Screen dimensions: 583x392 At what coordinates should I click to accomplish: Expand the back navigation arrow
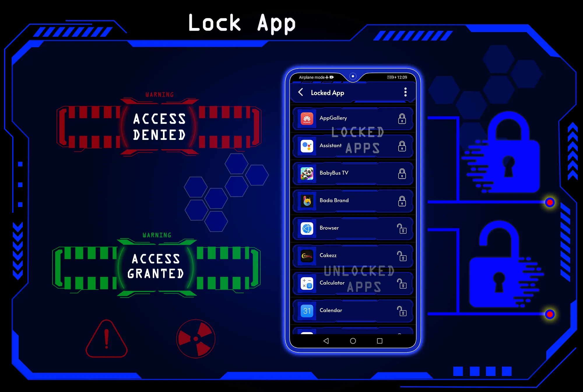pos(300,93)
